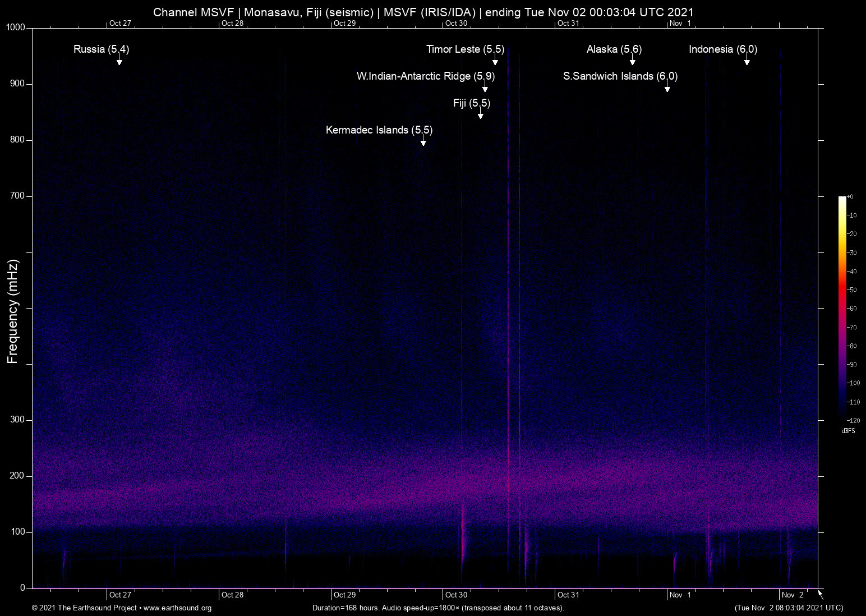Image resolution: width=866 pixels, height=616 pixels.
Task: Click the Timor Leste (5.5) arrow marker
Action: point(495,59)
